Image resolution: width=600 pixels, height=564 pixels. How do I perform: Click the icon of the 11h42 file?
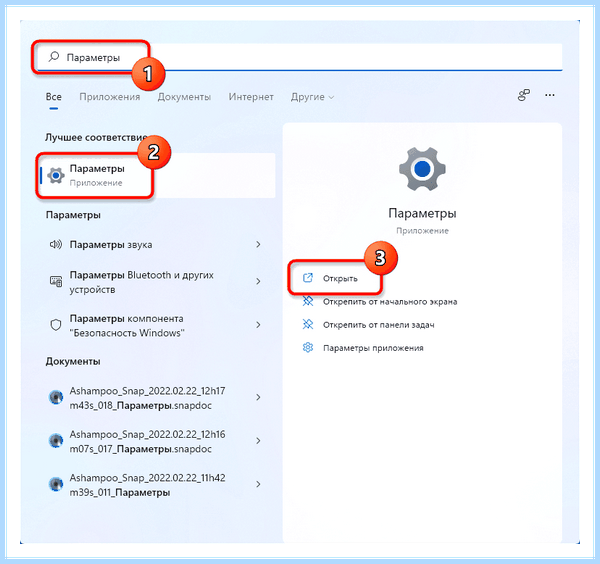pos(56,484)
